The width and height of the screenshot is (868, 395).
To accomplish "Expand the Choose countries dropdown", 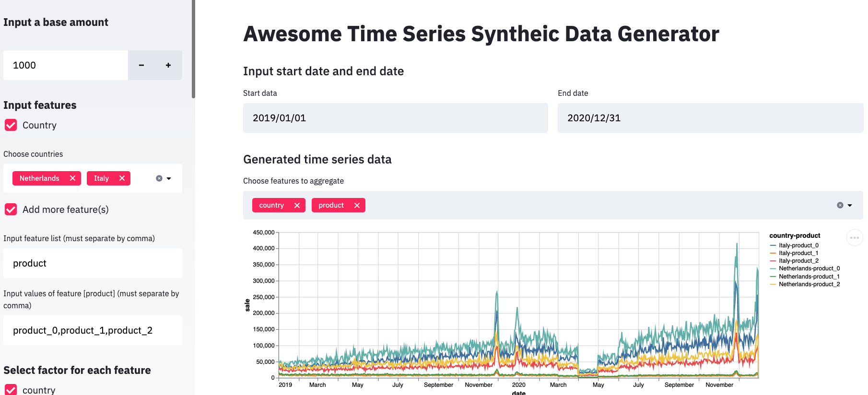I will coord(169,178).
